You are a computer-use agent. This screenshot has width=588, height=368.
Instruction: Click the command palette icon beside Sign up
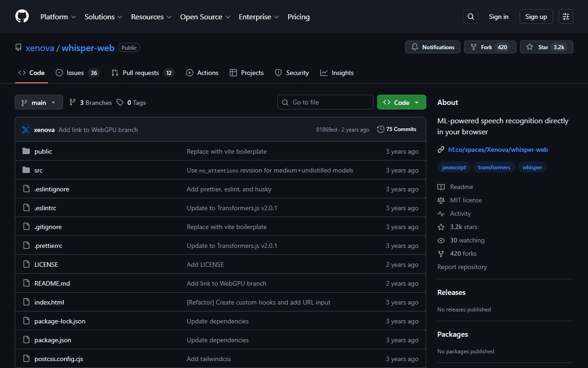[x=565, y=16]
